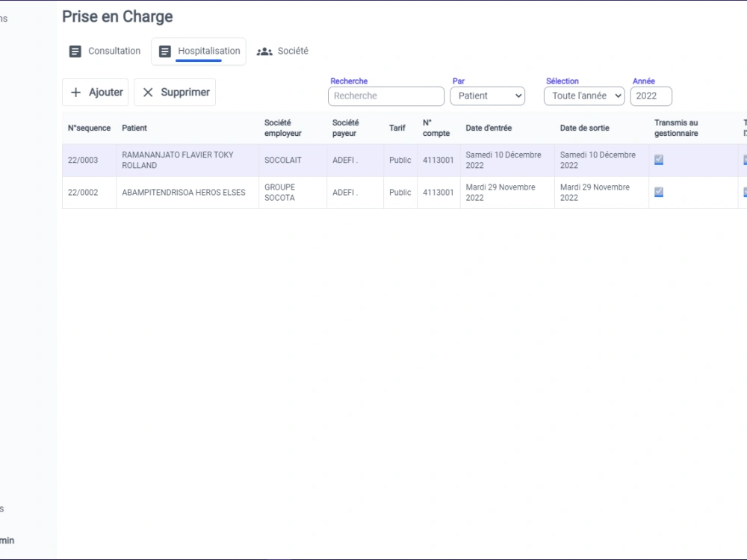Open the Par dropdown showing Patient
The height and width of the screenshot is (560, 747).
tap(487, 96)
